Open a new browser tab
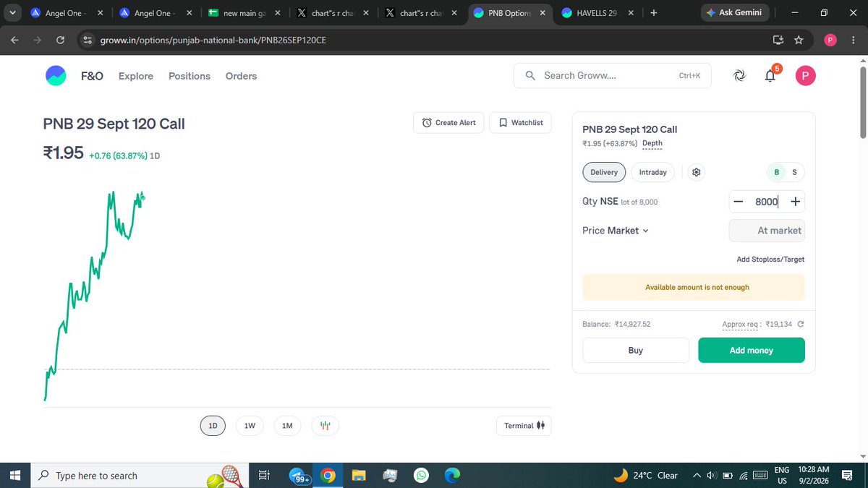This screenshot has height=488, width=868. (x=653, y=13)
